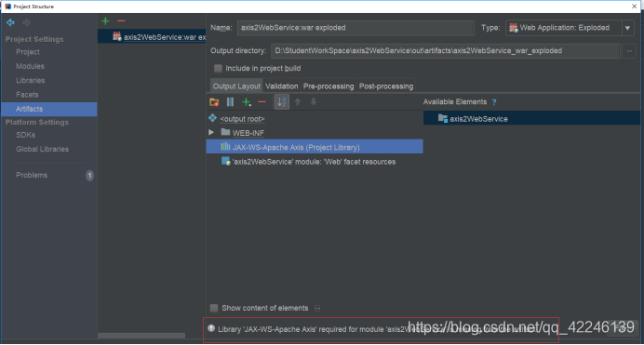Remove the selected artifact with red minus
This screenshot has height=345, width=644.
click(121, 20)
